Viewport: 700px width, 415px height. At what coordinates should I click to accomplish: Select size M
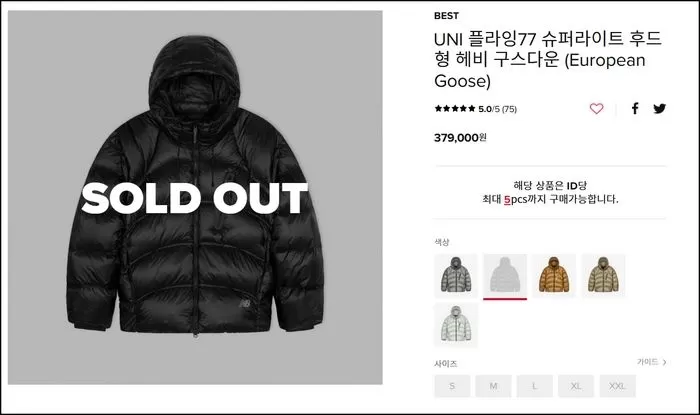pos(493,386)
